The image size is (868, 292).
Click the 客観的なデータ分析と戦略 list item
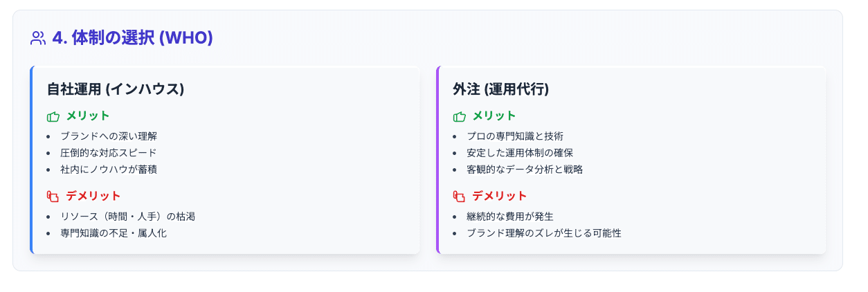point(525,170)
